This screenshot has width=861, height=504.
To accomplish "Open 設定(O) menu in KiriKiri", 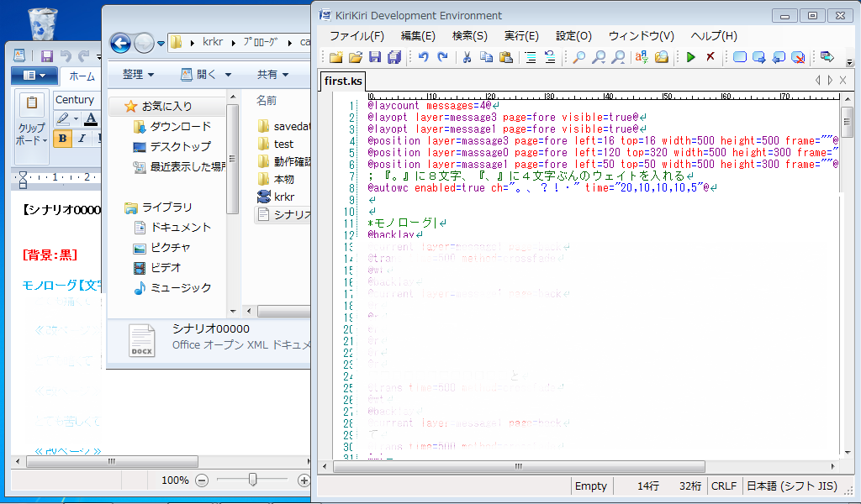I will (573, 36).
